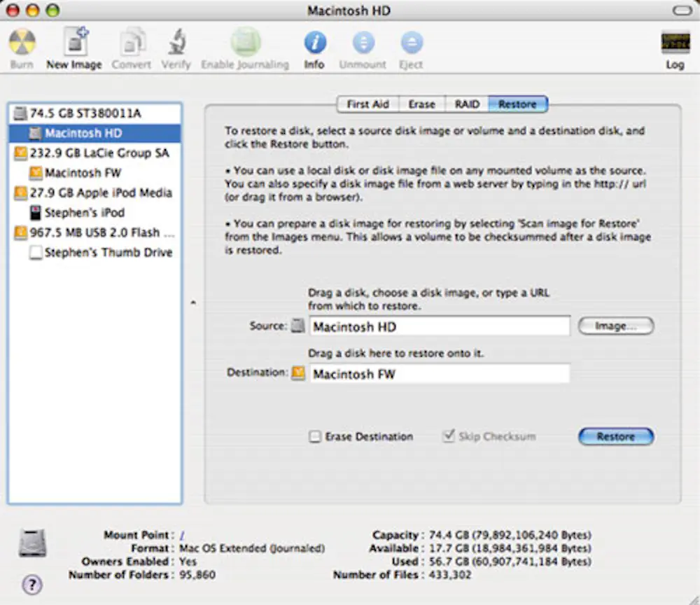700x605 pixels.
Task: Toggle the Skip Checksum checkbox
Action: pyautogui.click(x=449, y=436)
